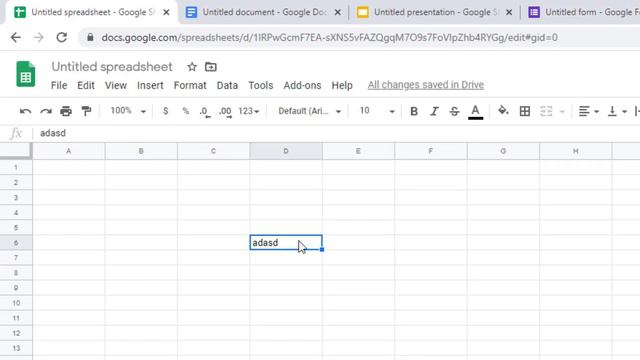The image size is (640, 360).
Task: Rename the Untitled spreadsheet title
Action: pos(112,67)
